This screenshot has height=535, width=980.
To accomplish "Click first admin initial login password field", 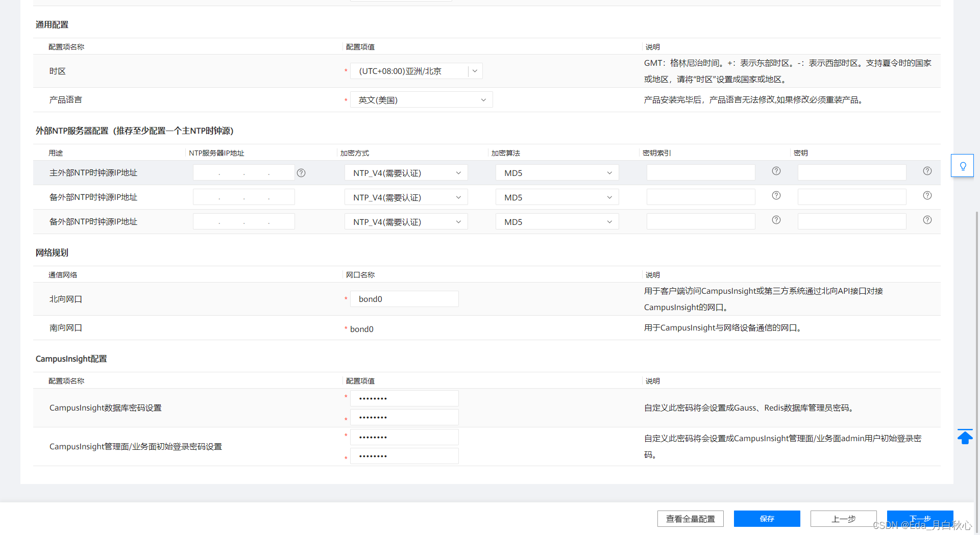I will 404,437.
